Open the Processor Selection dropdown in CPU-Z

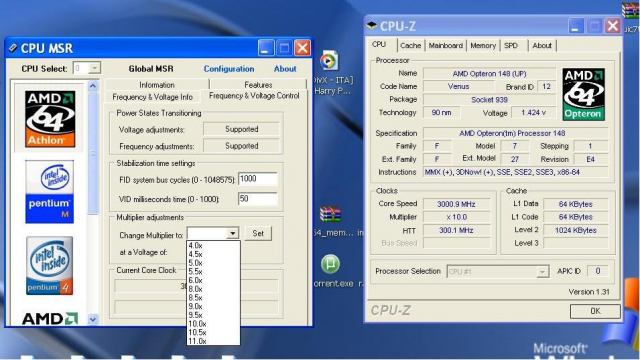(x=542, y=271)
